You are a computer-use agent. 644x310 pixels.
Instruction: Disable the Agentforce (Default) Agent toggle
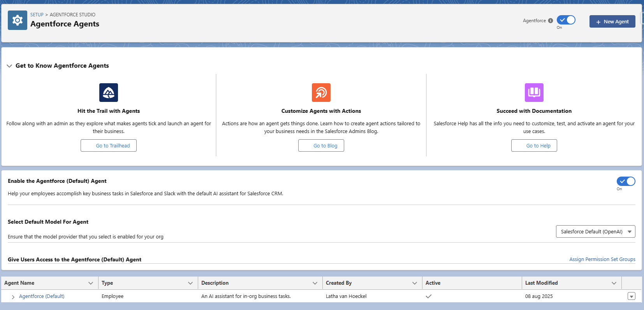pos(626,181)
